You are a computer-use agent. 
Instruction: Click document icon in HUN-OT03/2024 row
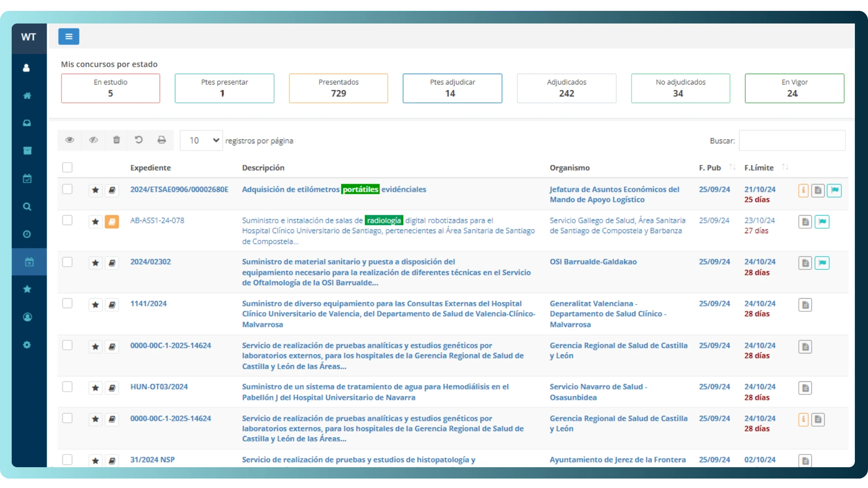(x=805, y=388)
